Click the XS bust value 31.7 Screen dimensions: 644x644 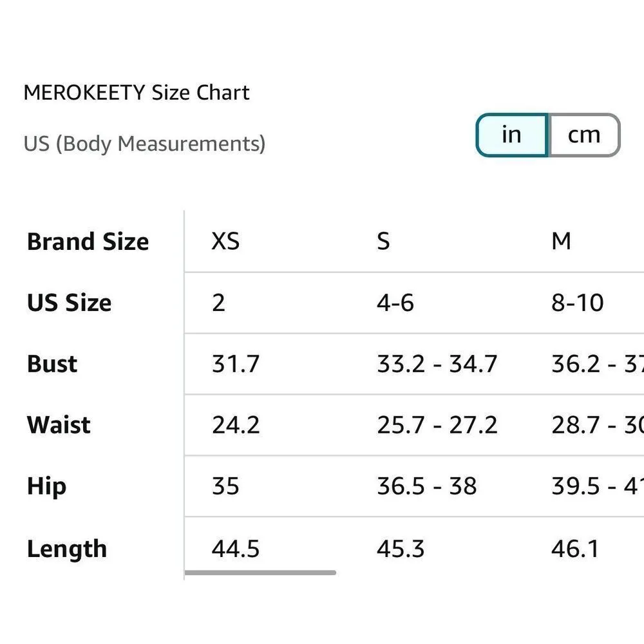click(236, 364)
